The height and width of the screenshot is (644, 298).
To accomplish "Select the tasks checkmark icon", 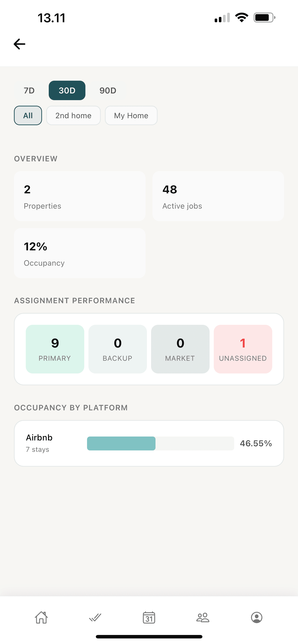I will tap(95, 618).
